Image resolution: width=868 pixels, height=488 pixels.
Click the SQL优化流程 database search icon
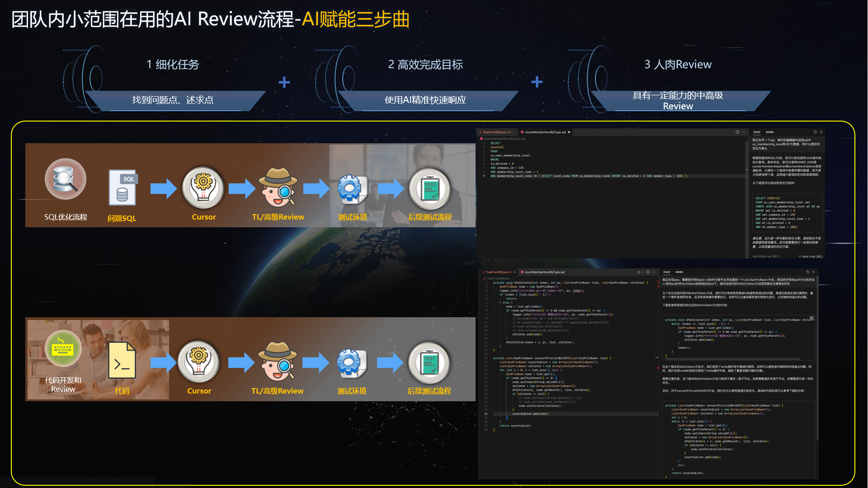coord(66,179)
